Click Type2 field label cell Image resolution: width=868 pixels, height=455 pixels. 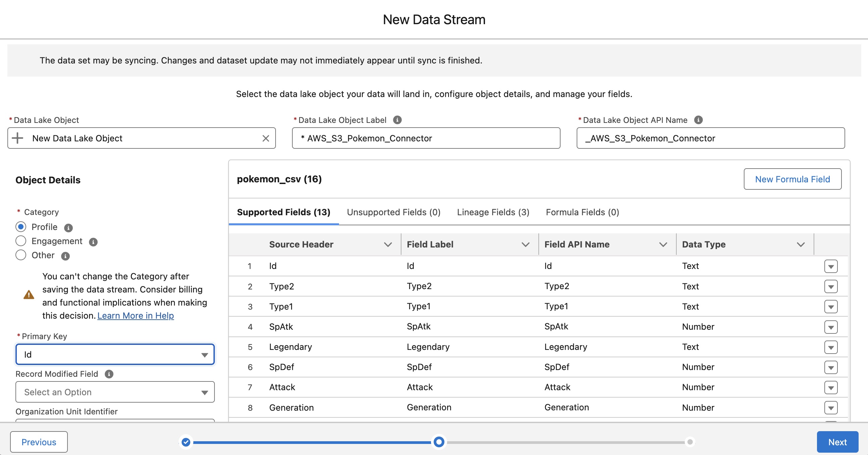419,286
